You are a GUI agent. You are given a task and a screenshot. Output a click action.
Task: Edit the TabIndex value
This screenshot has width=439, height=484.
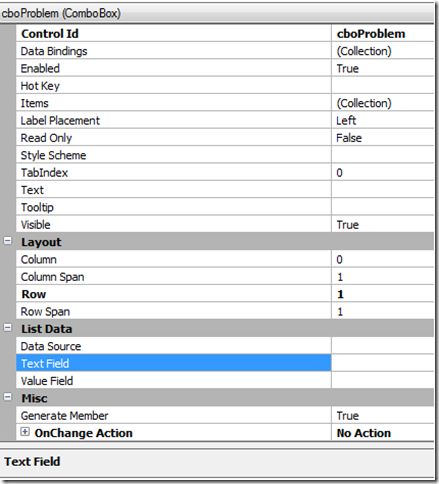pos(383,172)
